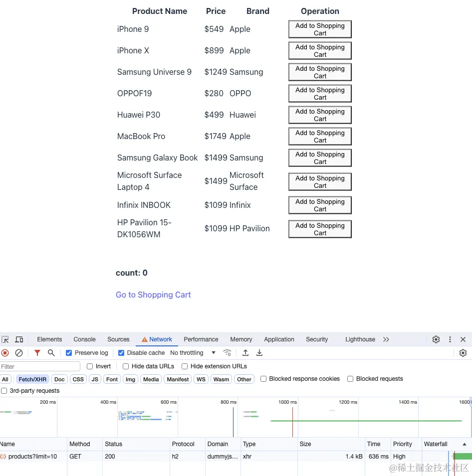
Task: Enable Hide data URLs checkbox
Action: (x=126, y=366)
